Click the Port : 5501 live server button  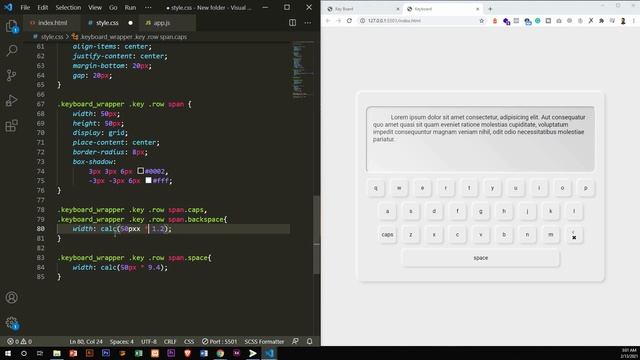pyautogui.click(x=219, y=341)
